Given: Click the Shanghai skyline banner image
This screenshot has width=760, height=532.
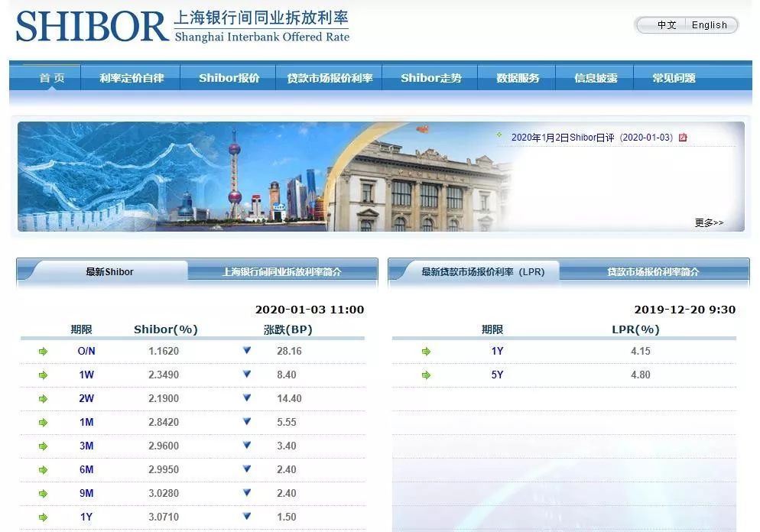Looking at the screenshot, I should click(260, 177).
